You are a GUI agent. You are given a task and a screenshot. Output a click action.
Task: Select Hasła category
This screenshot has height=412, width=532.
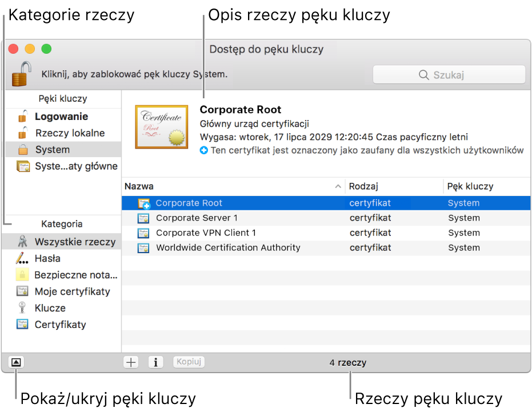point(47,258)
